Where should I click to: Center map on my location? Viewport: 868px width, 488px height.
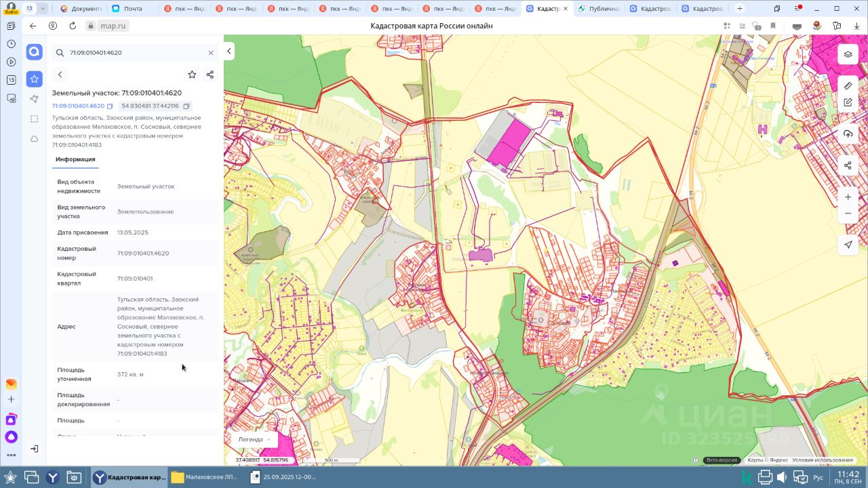point(848,245)
